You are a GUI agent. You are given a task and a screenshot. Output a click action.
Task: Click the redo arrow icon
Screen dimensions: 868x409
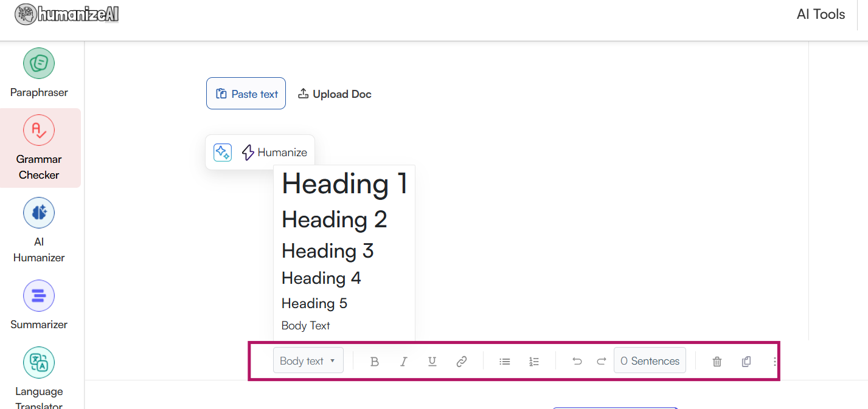[x=601, y=362]
